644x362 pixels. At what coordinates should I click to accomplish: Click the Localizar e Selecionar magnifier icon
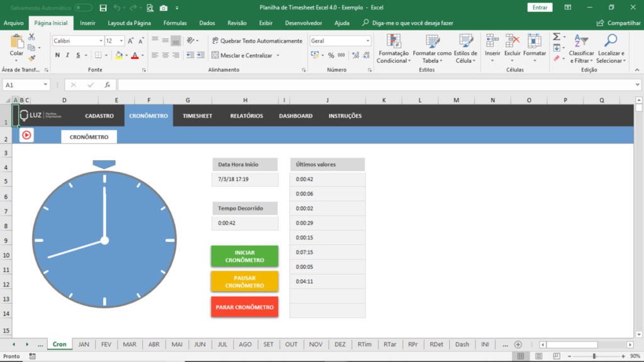pyautogui.click(x=610, y=49)
